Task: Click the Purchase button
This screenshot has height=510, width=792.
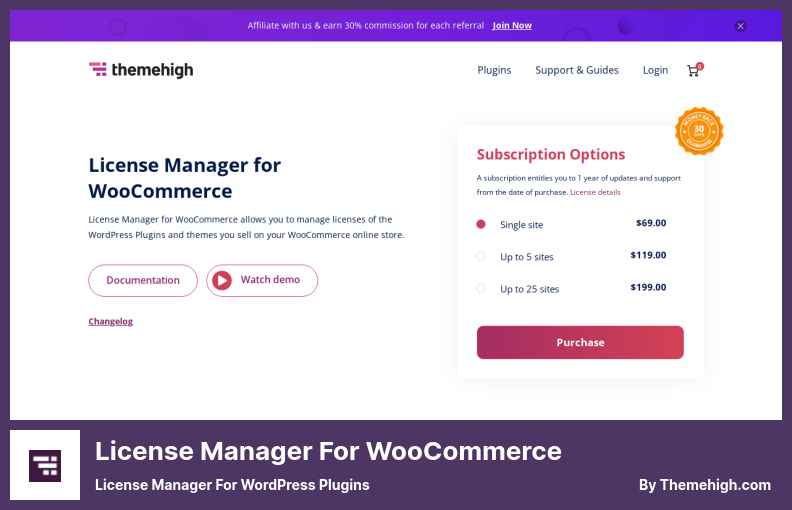Action: [x=580, y=342]
